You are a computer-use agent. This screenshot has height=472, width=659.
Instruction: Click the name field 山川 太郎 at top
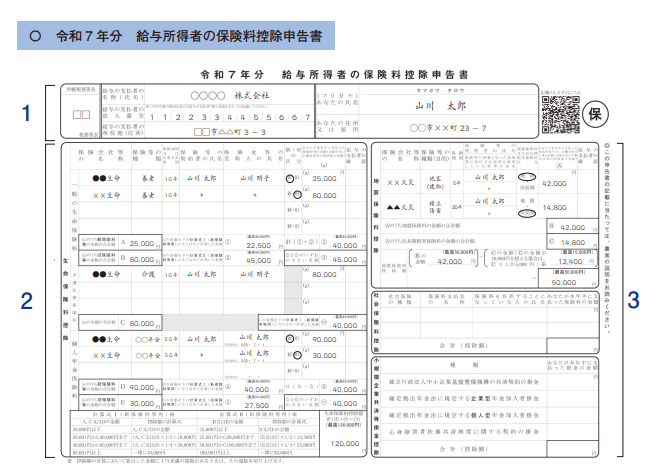point(440,104)
